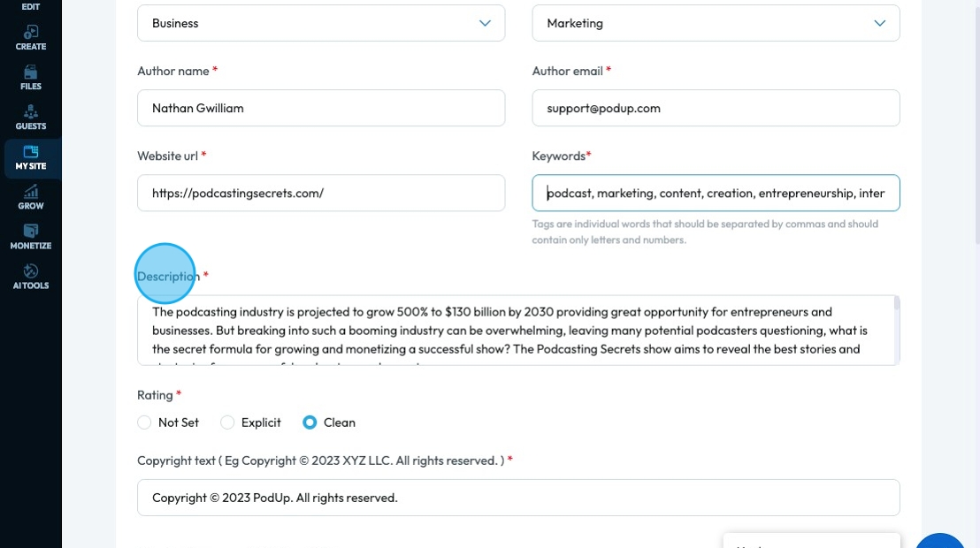Open the Monetize sidebar icon
980x548 pixels.
tap(31, 232)
